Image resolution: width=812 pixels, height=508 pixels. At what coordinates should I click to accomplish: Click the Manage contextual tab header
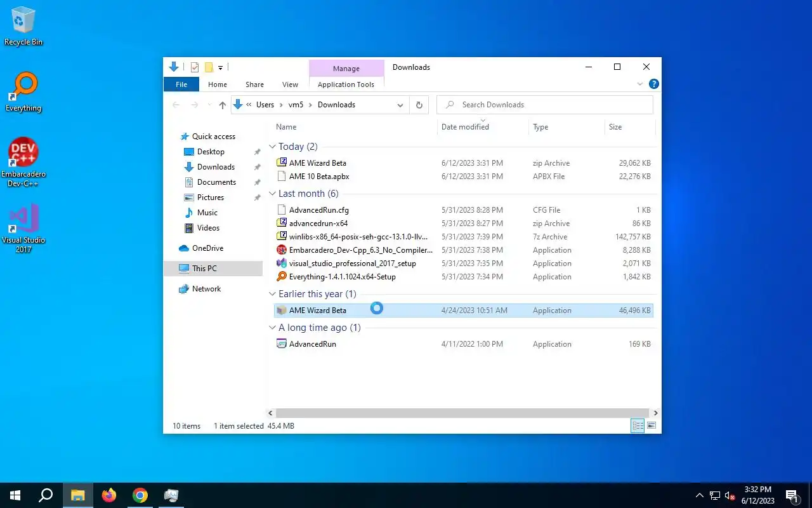point(346,69)
